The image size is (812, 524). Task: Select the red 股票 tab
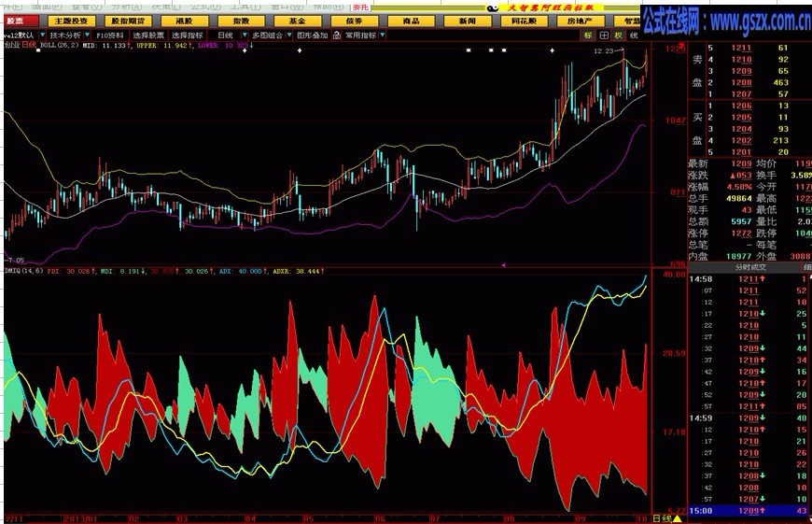pos(21,21)
